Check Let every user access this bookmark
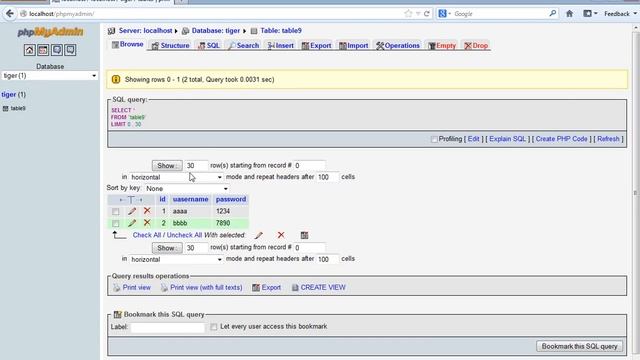Image resolution: width=640 pixels, height=360 pixels. (x=213, y=327)
